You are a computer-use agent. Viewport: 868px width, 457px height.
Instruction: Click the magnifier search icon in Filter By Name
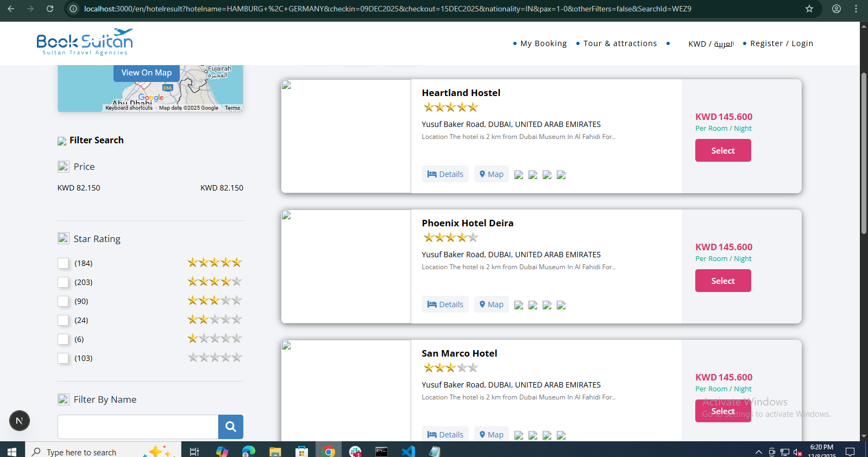(230, 427)
